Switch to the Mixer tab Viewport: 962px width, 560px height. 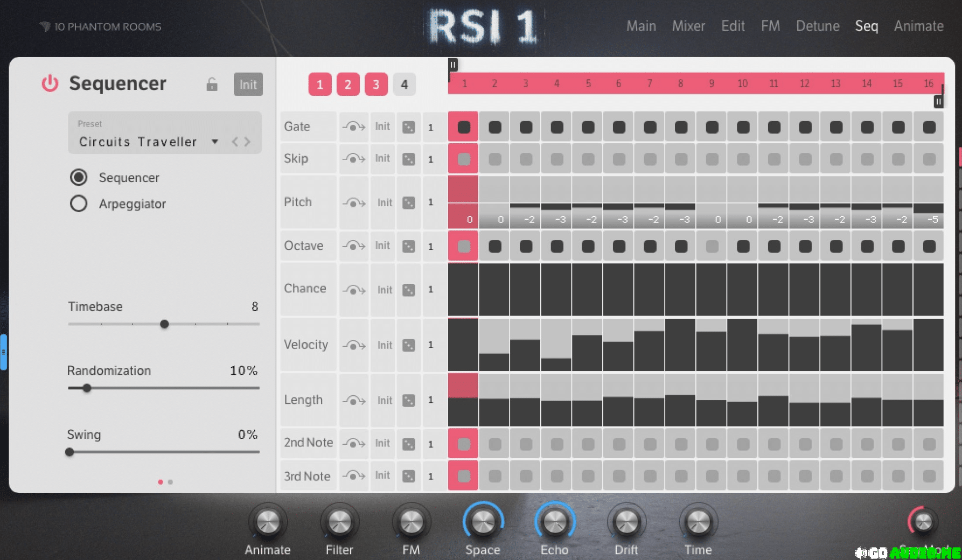pyautogui.click(x=688, y=26)
